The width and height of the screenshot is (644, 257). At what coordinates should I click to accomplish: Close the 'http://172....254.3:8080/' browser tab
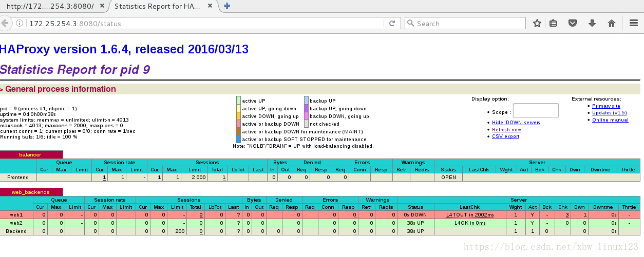coord(102,6)
